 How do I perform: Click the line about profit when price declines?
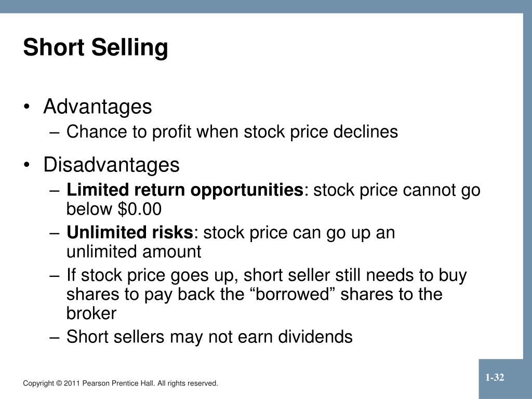232,132
